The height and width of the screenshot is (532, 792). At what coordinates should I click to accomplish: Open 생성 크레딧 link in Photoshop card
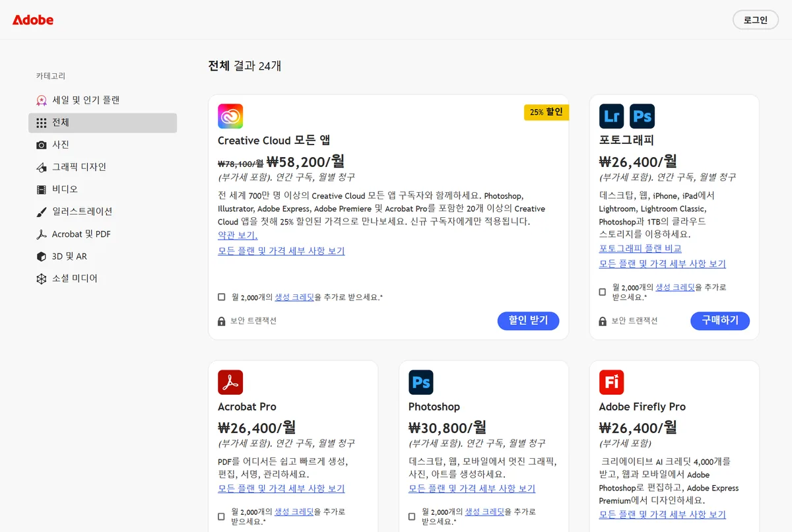[x=484, y=512]
